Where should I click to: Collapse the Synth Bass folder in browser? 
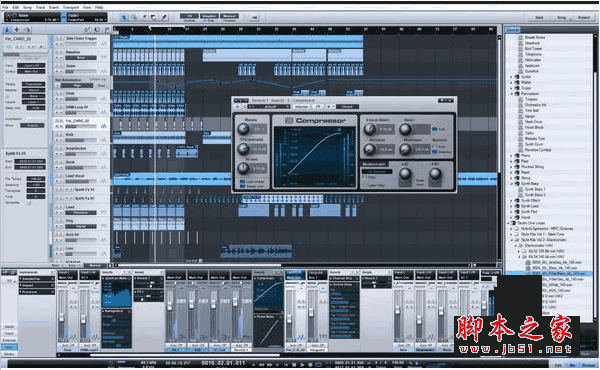coord(512,184)
